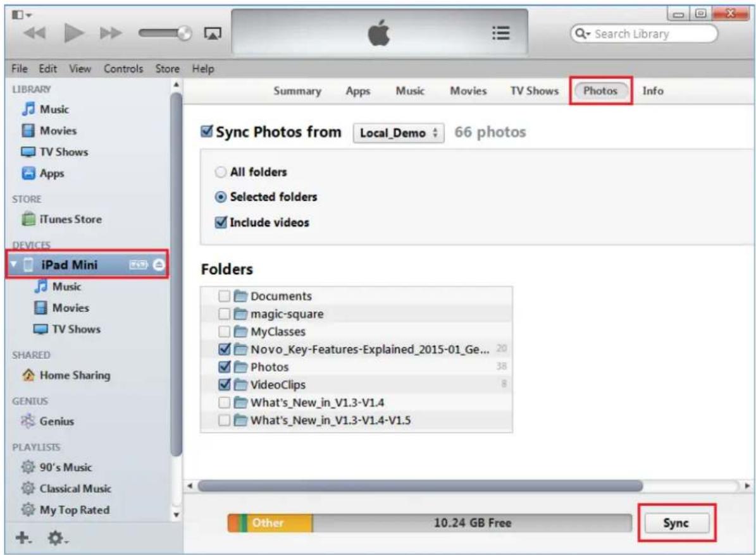Open the Controls menu
The height and width of the screenshot is (555, 756).
[123, 69]
